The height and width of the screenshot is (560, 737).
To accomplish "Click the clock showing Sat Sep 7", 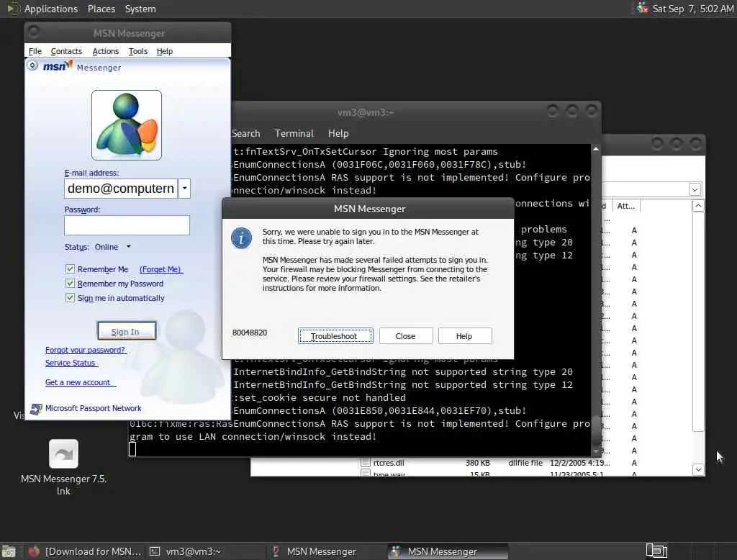I will point(693,9).
